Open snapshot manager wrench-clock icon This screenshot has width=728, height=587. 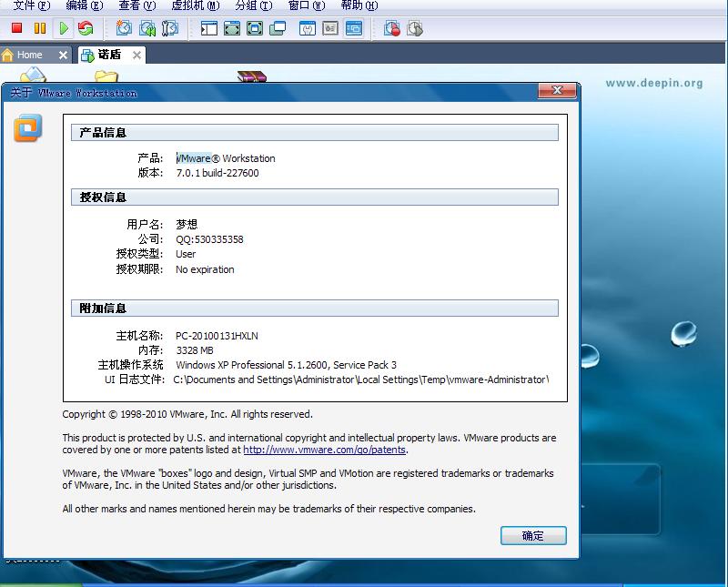tap(170, 28)
